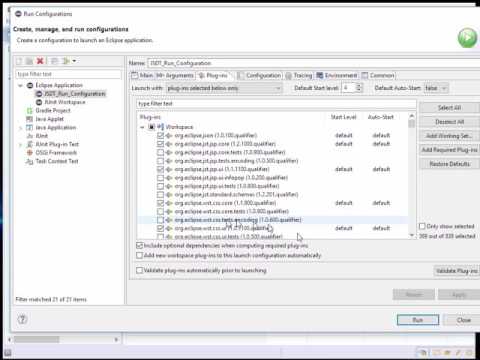Open the Launch with dropdown
Image resolution: width=480 pixels, height=360 pixels.
coord(224,88)
